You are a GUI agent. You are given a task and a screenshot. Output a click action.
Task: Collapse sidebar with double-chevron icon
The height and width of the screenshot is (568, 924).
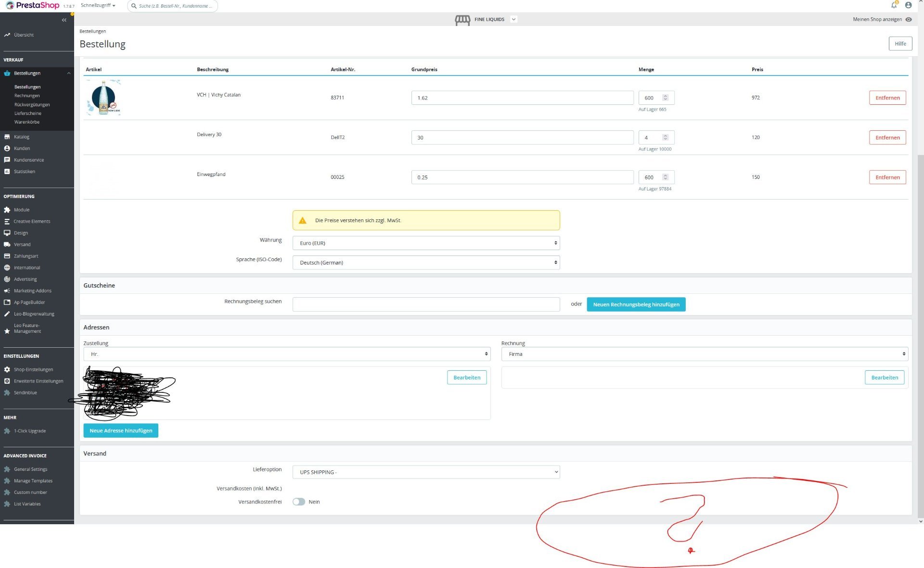click(x=64, y=20)
